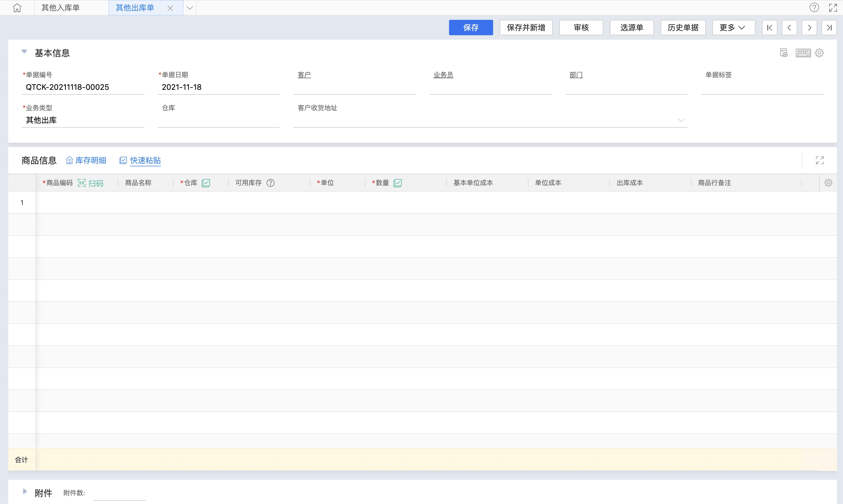Viewport: 843px width, 504px height.
Task: Click the home icon tab
Action: coord(17,7)
